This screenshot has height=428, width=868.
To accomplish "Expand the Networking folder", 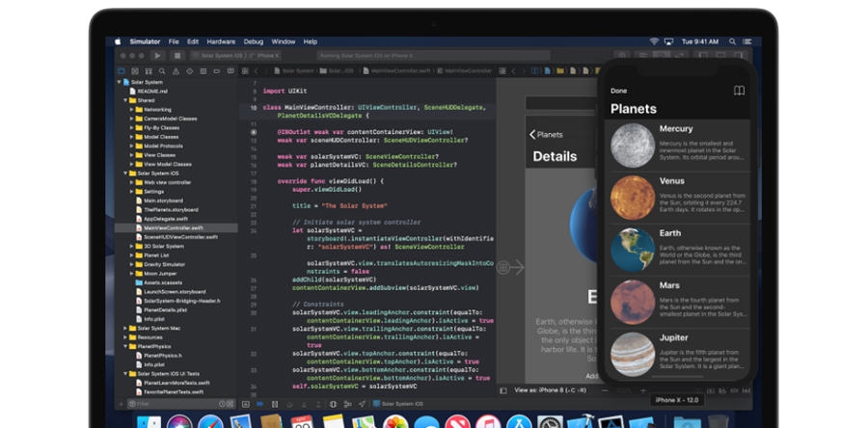I will (132, 110).
